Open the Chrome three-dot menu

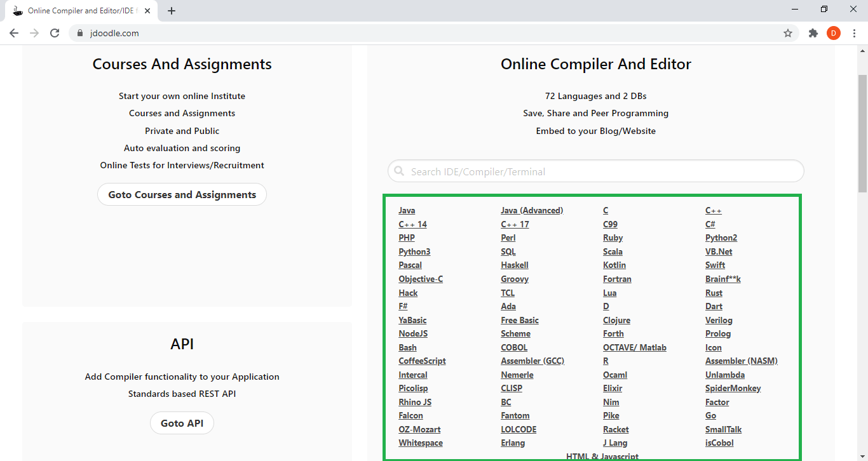pyautogui.click(x=855, y=33)
